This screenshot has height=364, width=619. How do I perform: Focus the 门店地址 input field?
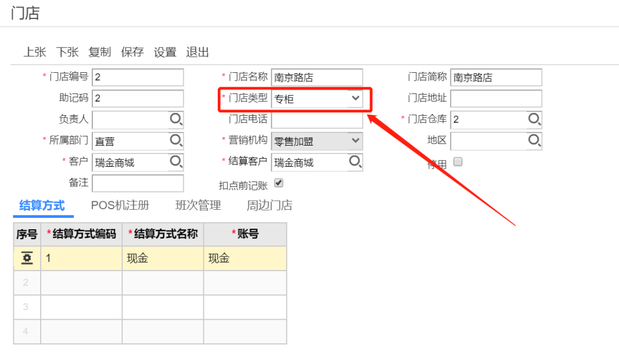click(496, 98)
